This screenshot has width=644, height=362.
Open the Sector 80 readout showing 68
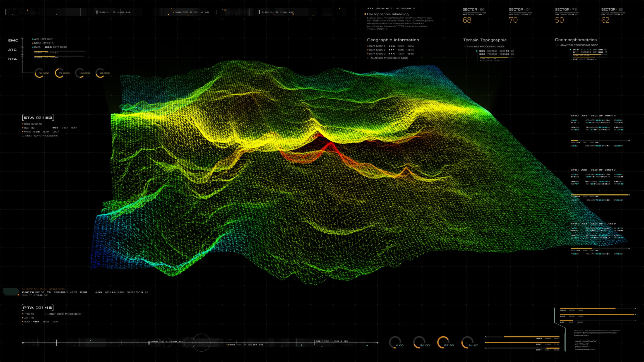tap(467, 20)
